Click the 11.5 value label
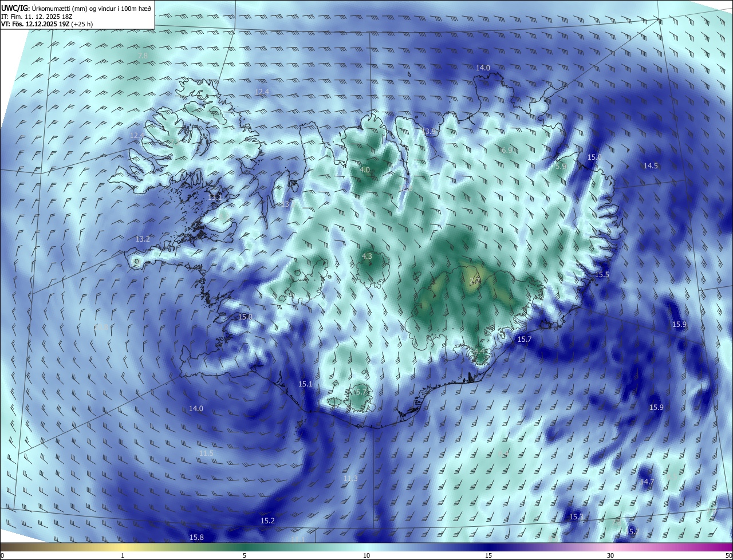Screen dimensions: 733x560 [x=206, y=453]
